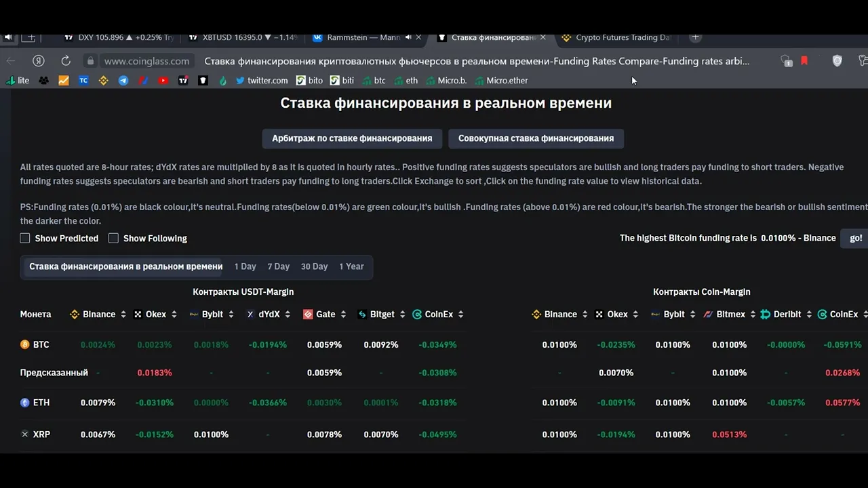The image size is (868, 488).
Task: Reload the page with the refresh icon
Action: coord(66,60)
